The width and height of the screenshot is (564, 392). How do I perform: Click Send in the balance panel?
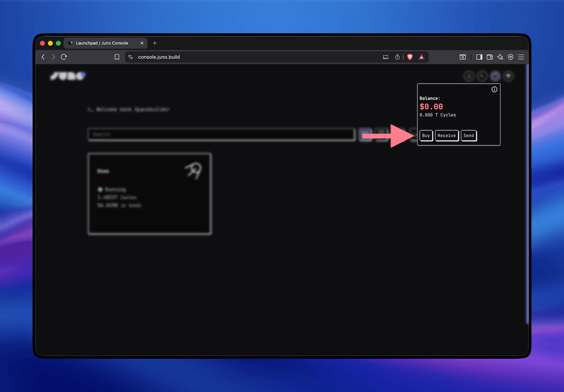[x=468, y=136]
